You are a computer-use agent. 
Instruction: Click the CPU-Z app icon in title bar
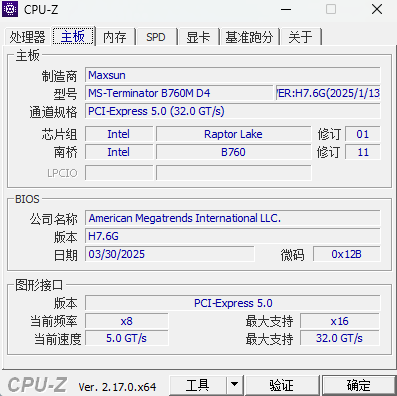pos(10,9)
